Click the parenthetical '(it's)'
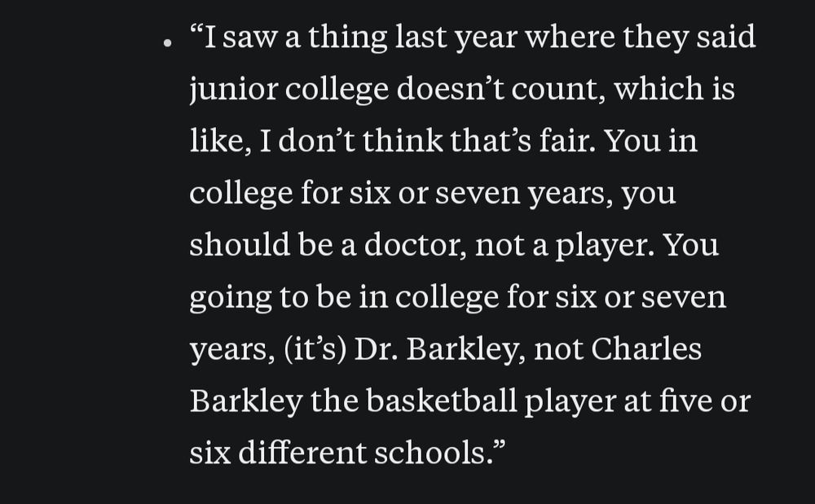 pos(315,349)
